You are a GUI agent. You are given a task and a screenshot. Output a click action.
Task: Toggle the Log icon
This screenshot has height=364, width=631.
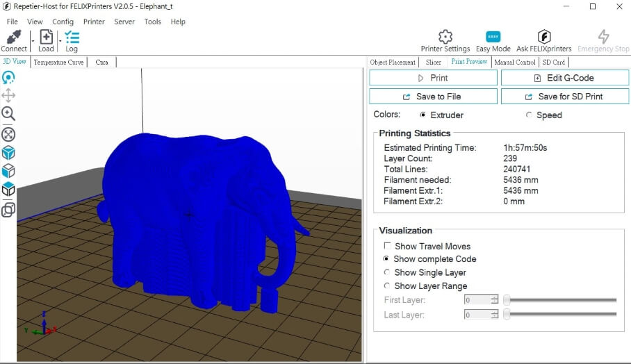pos(72,37)
